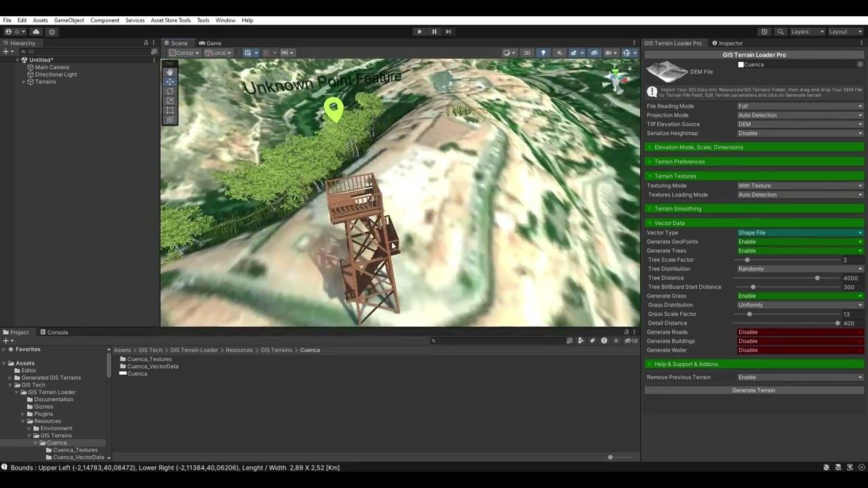The height and width of the screenshot is (488, 868).
Task: Open the Vector Type dropdown
Action: [800, 232]
